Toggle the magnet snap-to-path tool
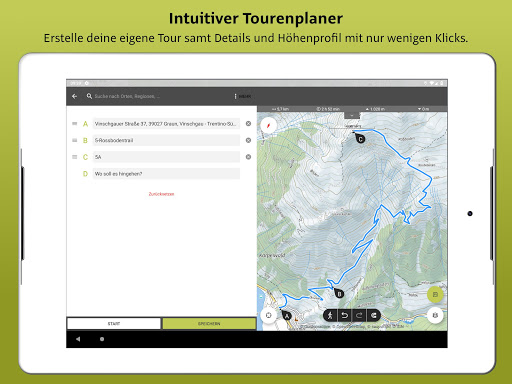 [x=374, y=315]
